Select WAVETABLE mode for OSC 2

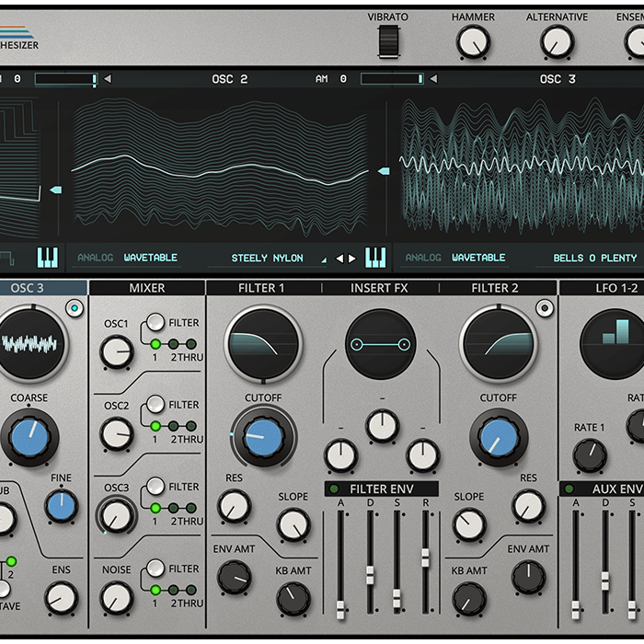pyautogui.click(x=151, y=258)
